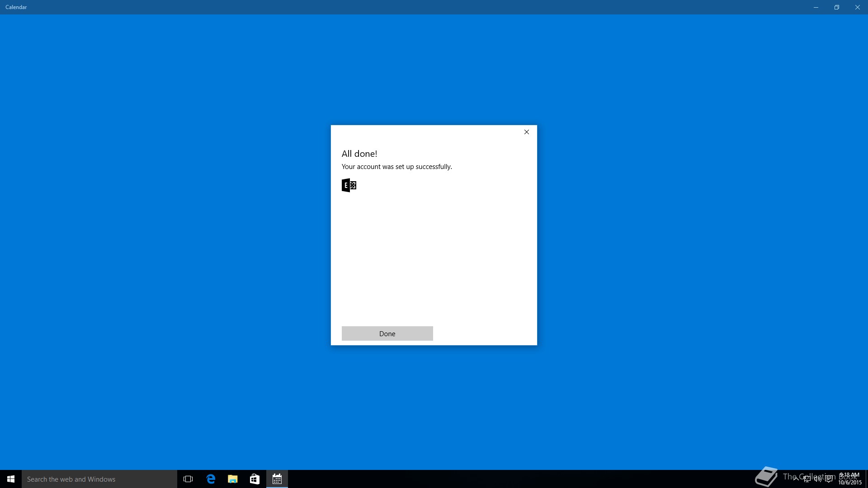Viewport: 868px width, 488px height.
Task: Click the volume speaker icon
Action: click(x=817, y=479)
